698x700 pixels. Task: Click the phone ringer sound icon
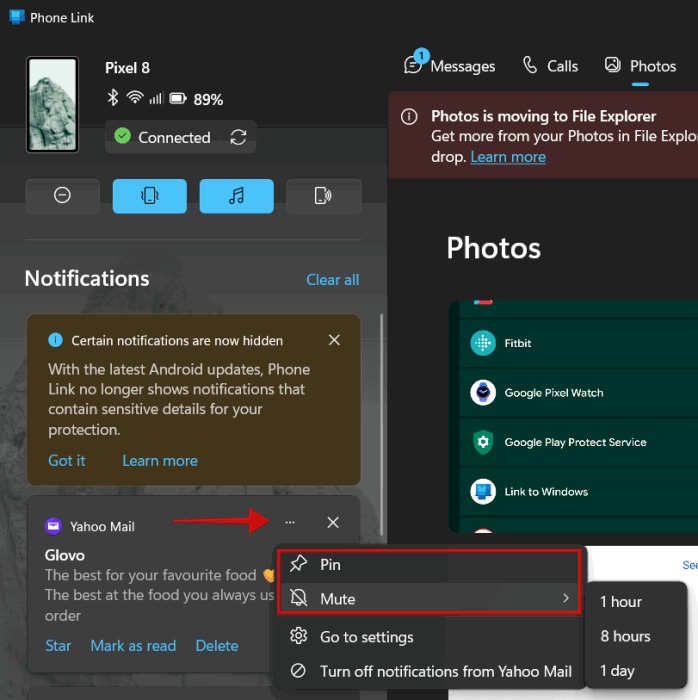pos(323,196)
